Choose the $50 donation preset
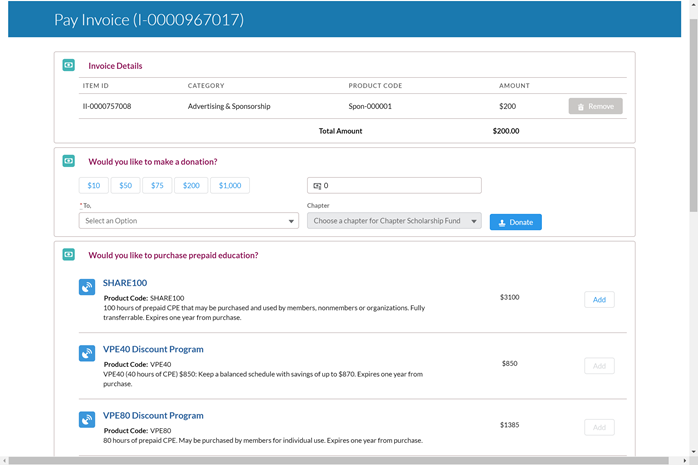 point(125,186)
